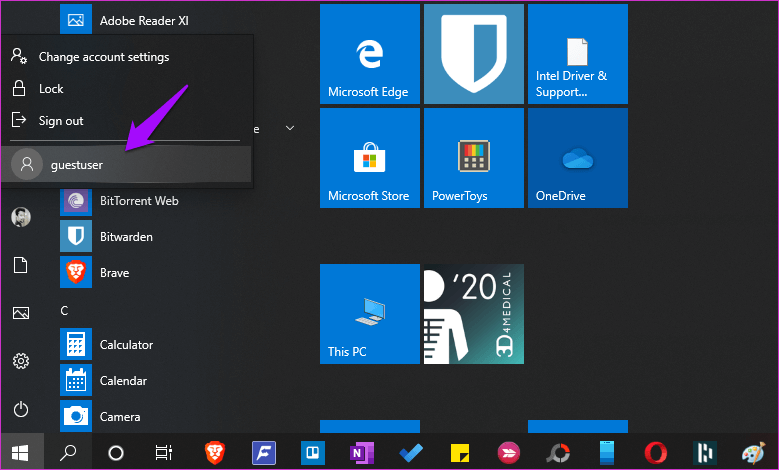Launch Brave from the taskbar
This screenshot has width=779, height=470.
215,453
